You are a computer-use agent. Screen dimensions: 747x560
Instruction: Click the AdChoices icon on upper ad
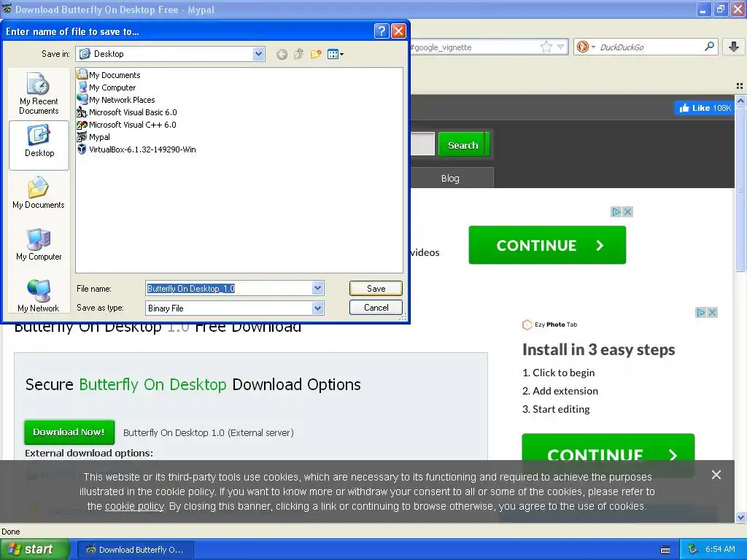(616, 212)
